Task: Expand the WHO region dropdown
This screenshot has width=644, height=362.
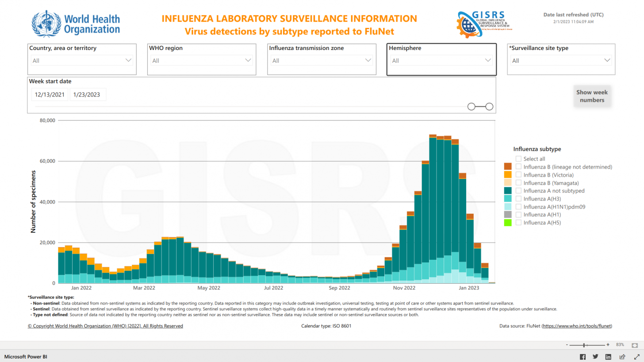Action: [x=248, y=60]
